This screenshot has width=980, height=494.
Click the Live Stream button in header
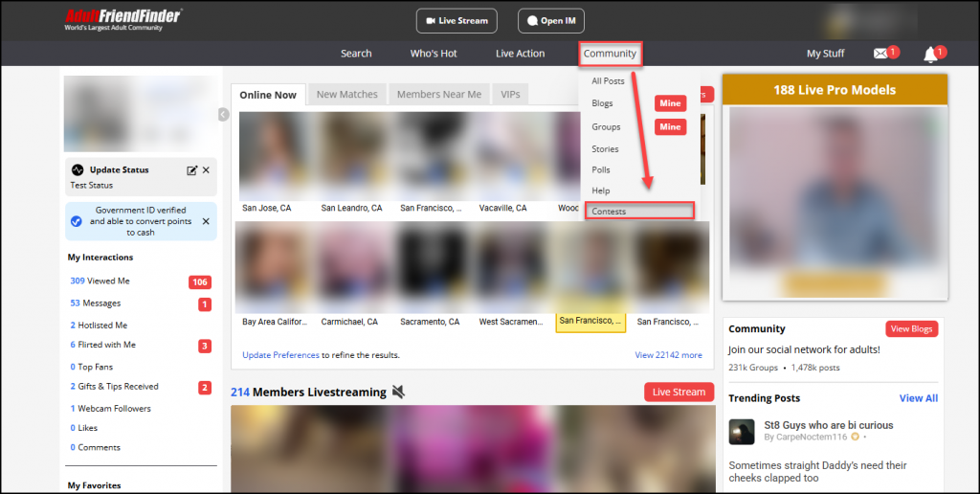pyautogui.click(x=457, y=21)
